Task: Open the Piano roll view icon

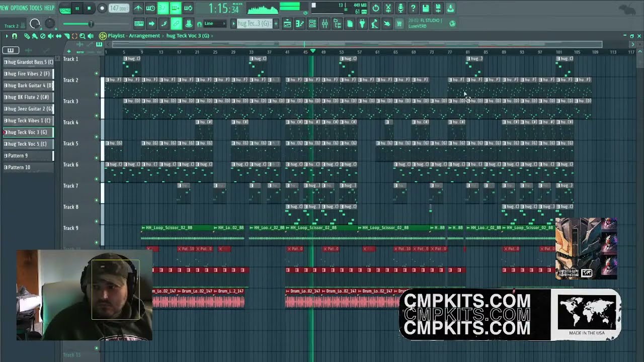Action: pyautogui.click(x=300, y=24)
